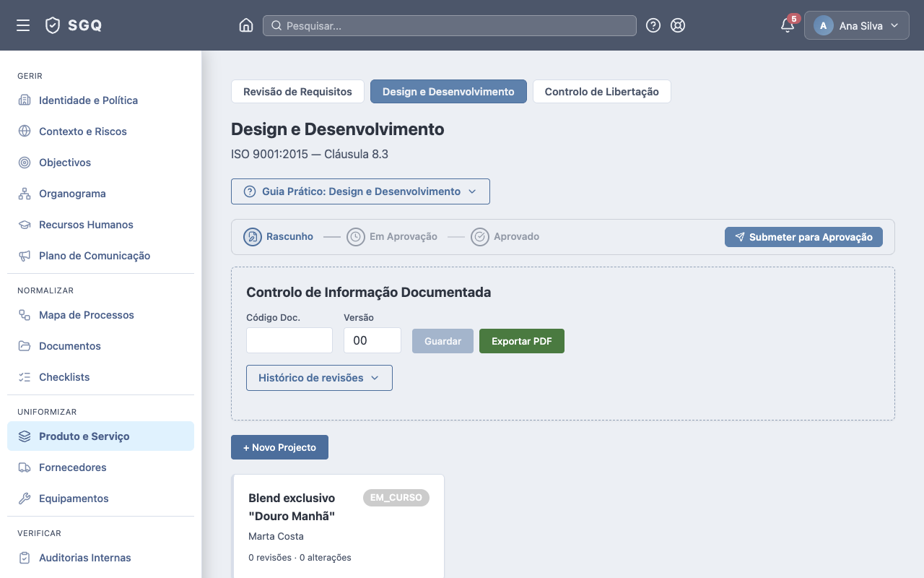This screenshot has height=578, width=924.
Task: Open Mapa de Processos sidebar item
Action: pos(100,315)
